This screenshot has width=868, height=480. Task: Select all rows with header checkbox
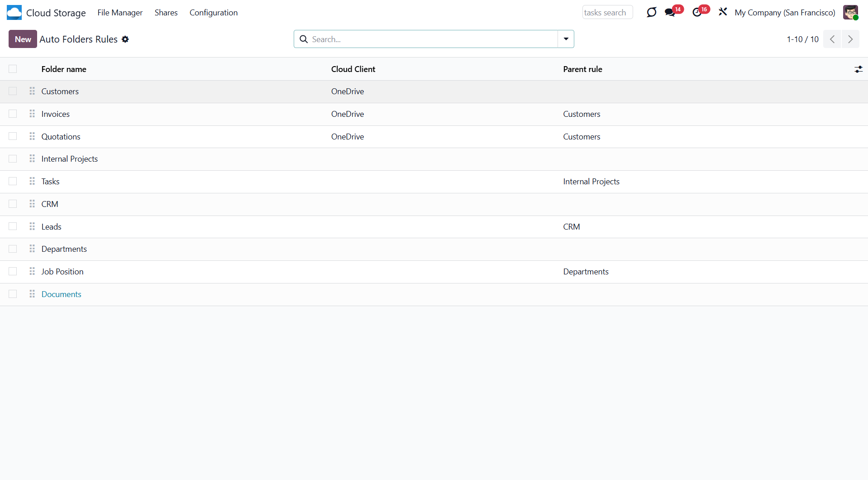[13, 69]
